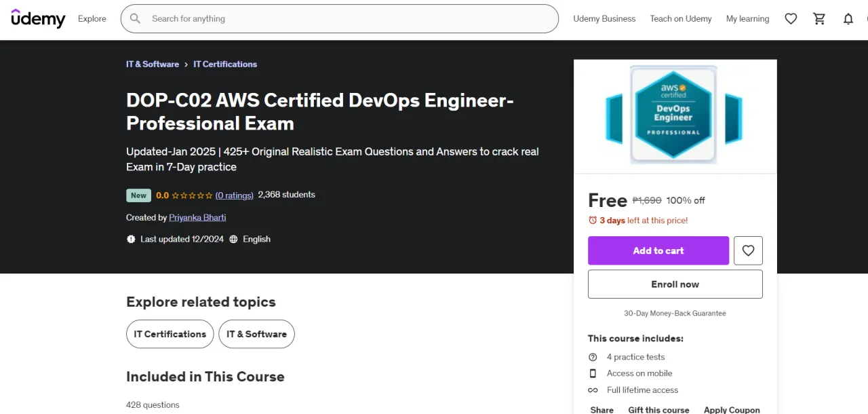Click the 'Full lifetime access' text
Viewport: 868px width, 414px height.
[x=643, y=390]
